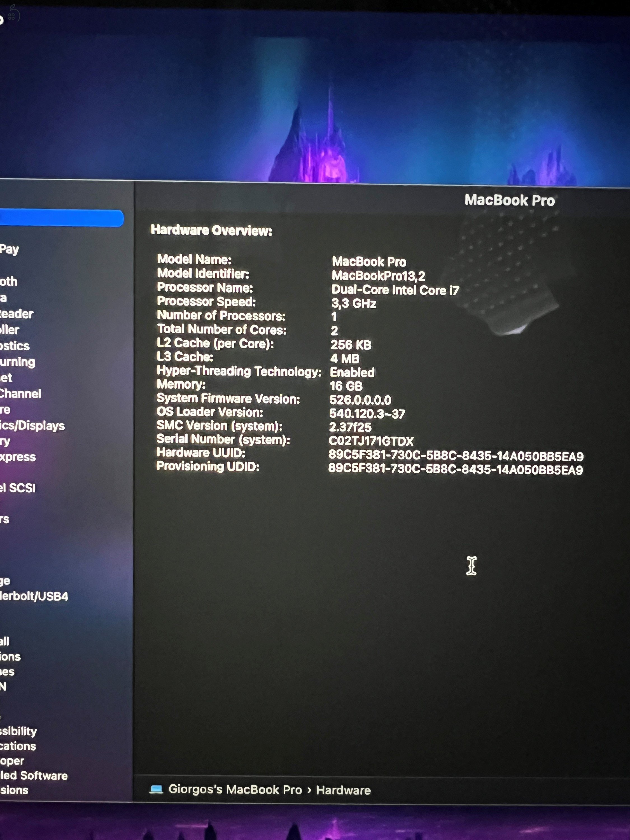Open the Developer sidebar item
Screen dimensions: 630x840
pyautogui.click(x=12, y=761)
